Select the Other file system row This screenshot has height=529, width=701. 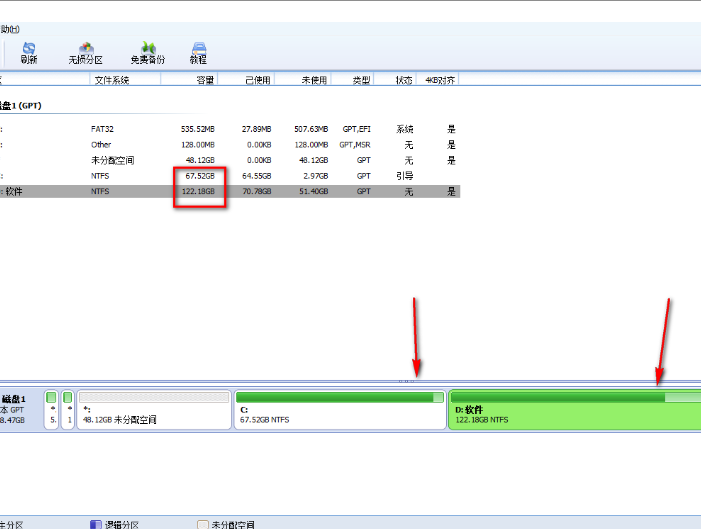pos(230,145)
